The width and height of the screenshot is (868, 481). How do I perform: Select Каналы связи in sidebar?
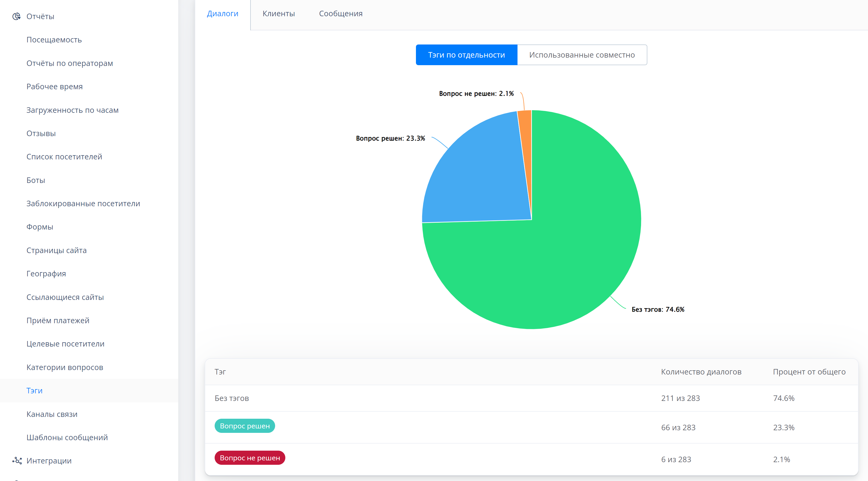click(x=52, y=414)
